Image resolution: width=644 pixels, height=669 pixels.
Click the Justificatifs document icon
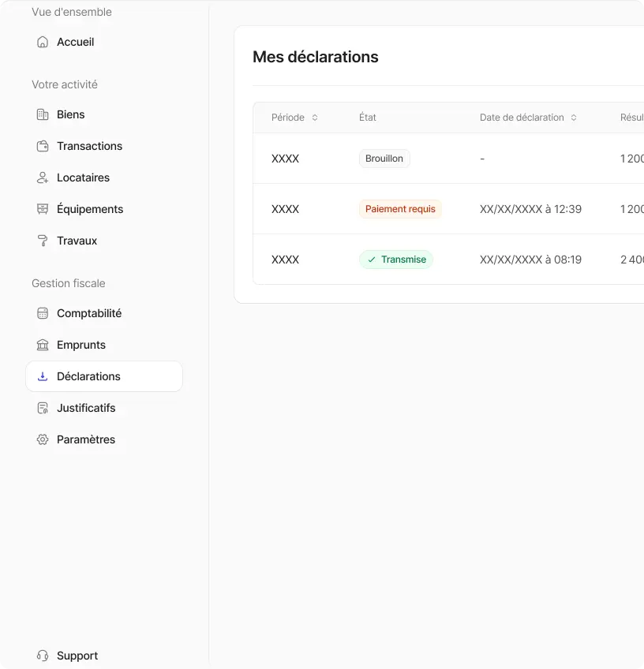[x=42, y=408]
